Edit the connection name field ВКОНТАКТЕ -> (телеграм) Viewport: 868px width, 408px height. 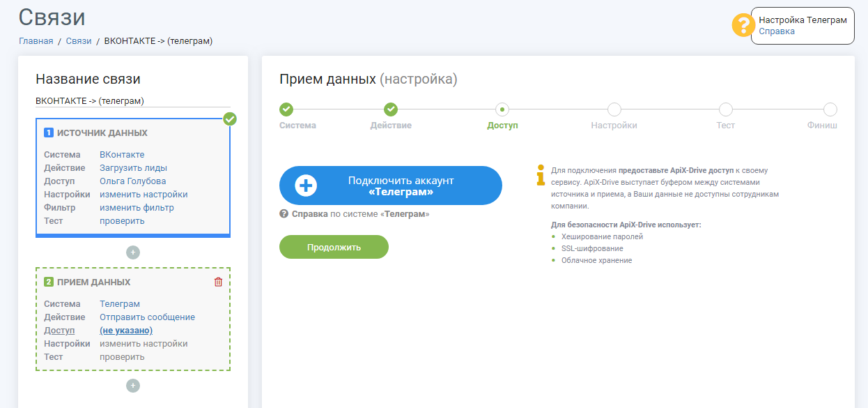tap(133, 101)
